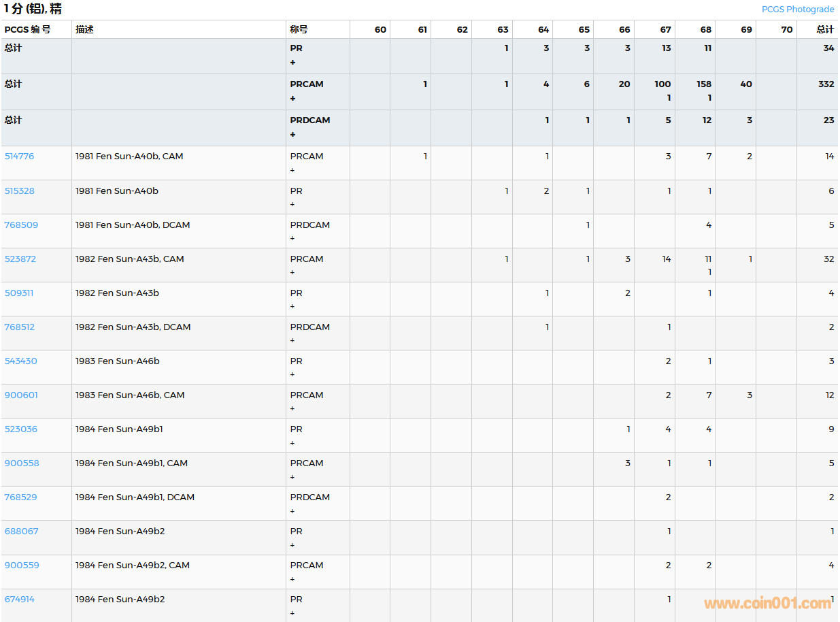Click the 总计 column header
The width and height of the screenshot is (840, 622).
pos(825,30)
